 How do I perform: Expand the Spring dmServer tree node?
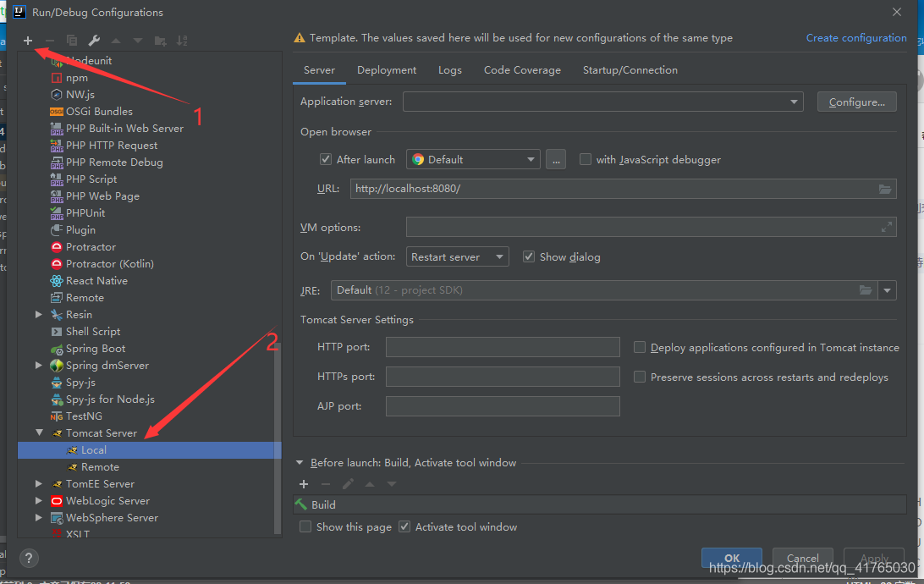[x=39, y=366]
